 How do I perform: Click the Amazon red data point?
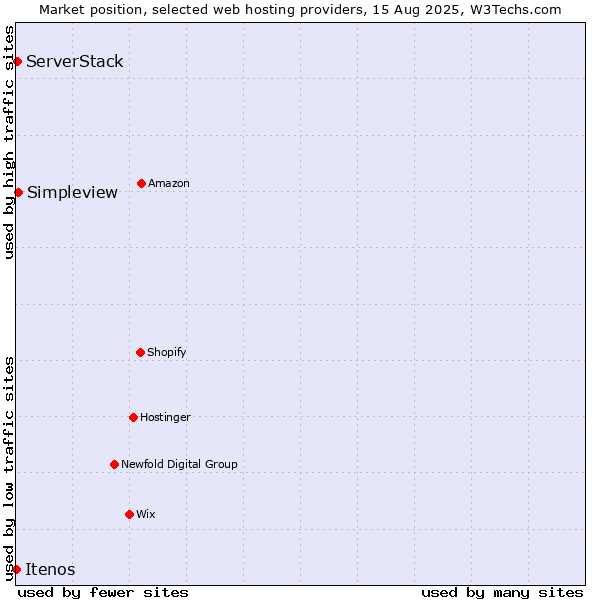[x=141, y=183]
